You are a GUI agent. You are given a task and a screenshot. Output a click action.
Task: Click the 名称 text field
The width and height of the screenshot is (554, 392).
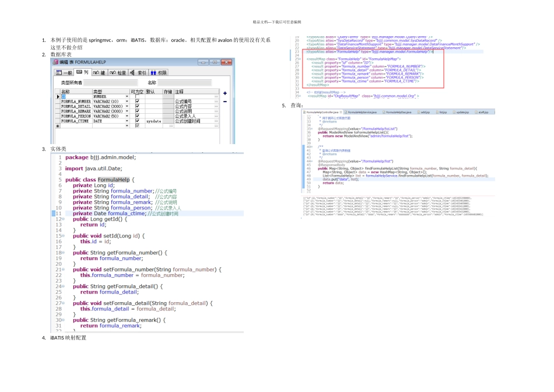pyautogui.click(x=184, y=83)
